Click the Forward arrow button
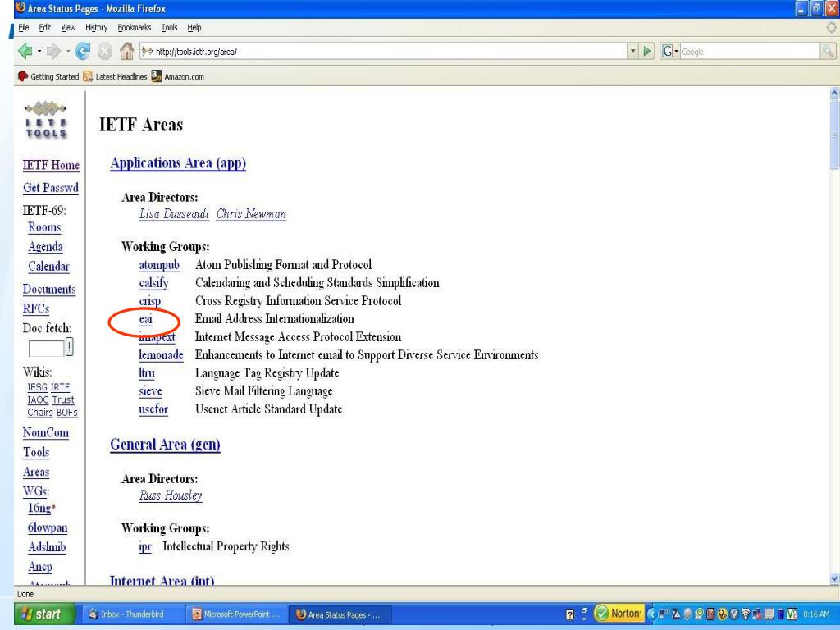Viewport: 840px width, 630px height. coord(53,52)
